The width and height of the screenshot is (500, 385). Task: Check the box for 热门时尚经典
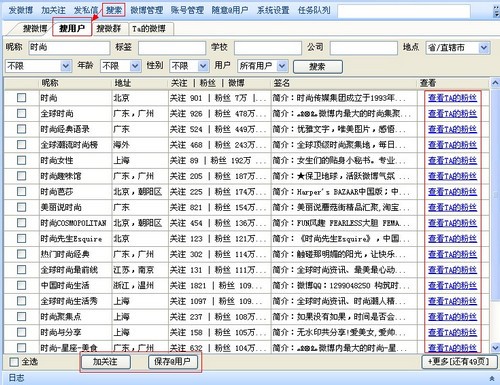click(21, 254)
